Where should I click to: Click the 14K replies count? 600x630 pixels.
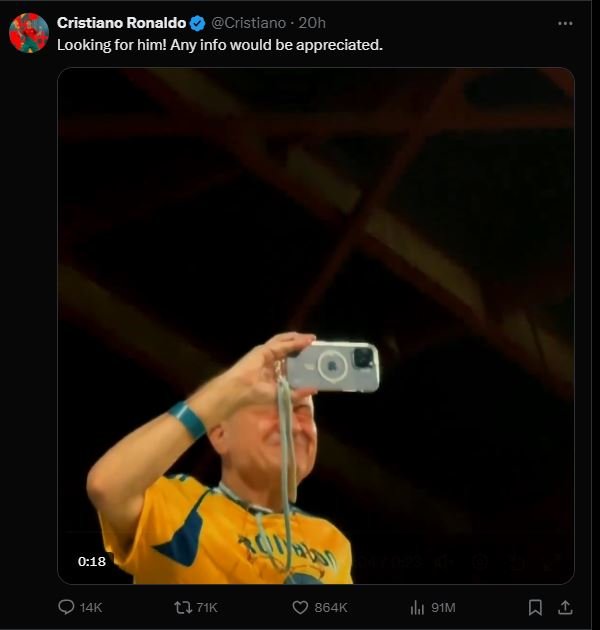(x=91, y=607)
